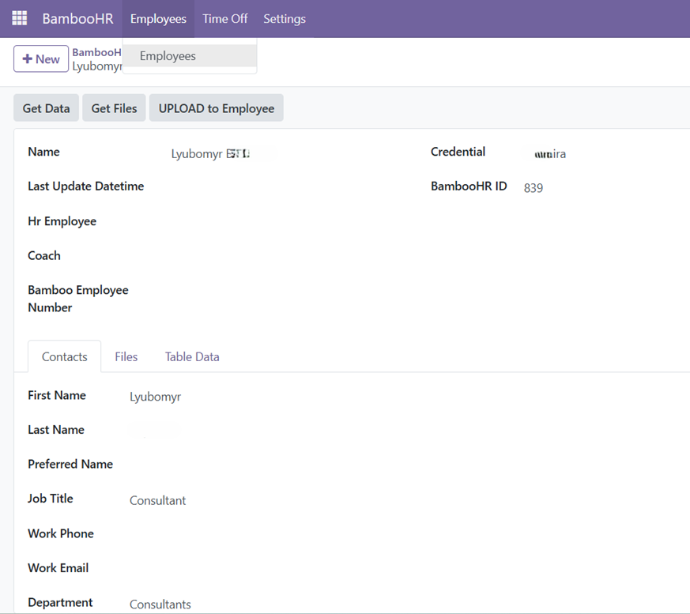Click the BambooHR ID value 839

[533, 188]
